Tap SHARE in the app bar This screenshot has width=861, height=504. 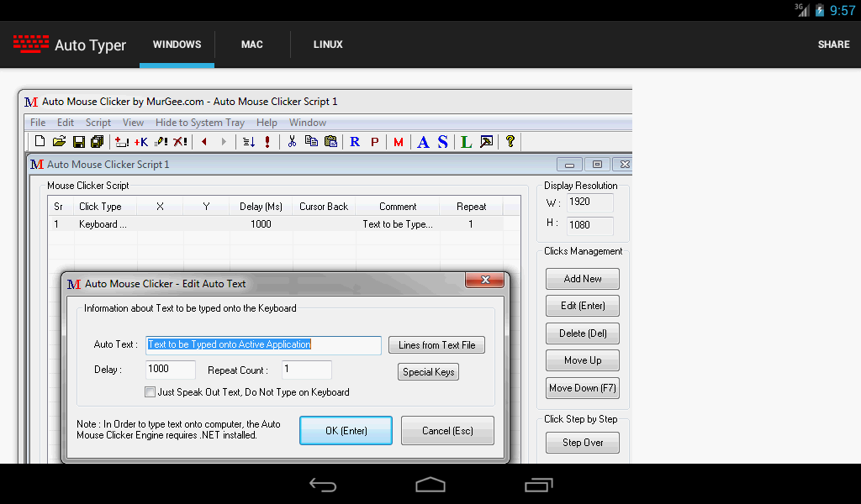click(x=833, y=45)
